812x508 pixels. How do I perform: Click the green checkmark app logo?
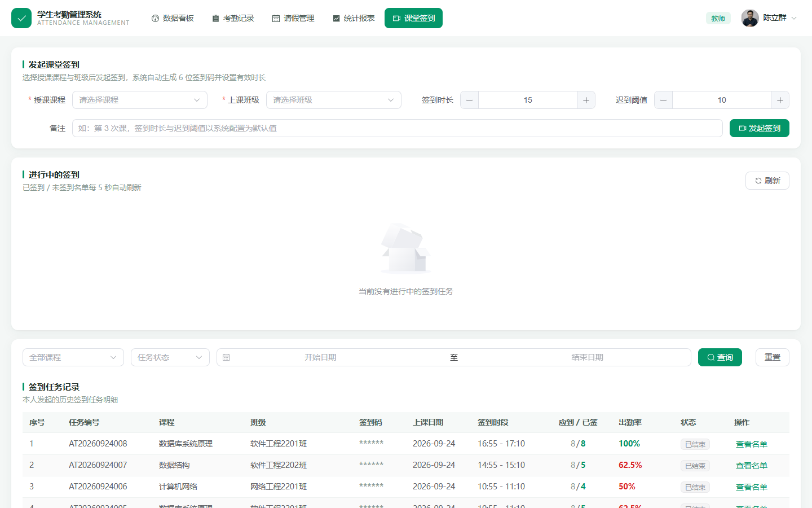click(x=21, y=18)
